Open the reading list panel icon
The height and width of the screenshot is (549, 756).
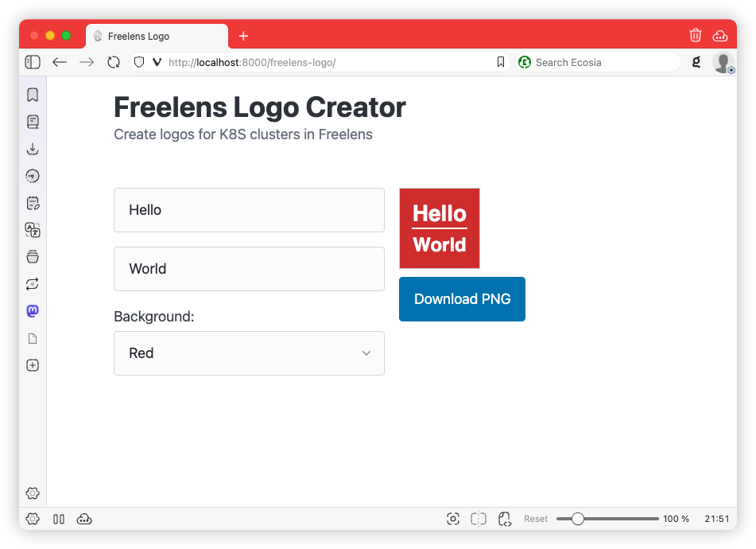[33, 122]
